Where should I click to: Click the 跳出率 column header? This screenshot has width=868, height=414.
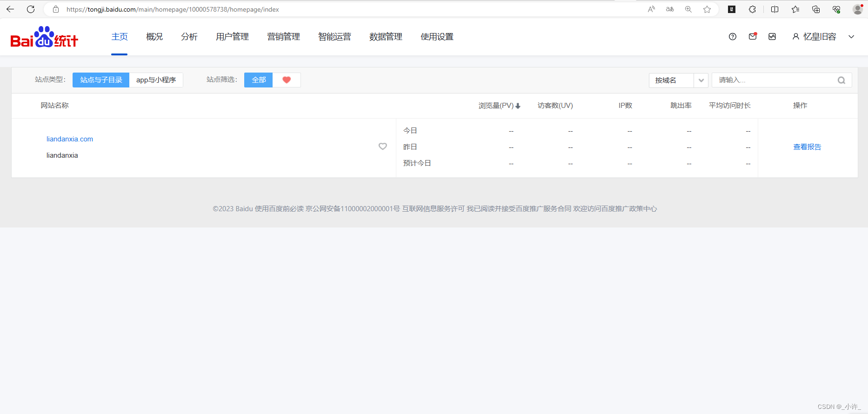(681, 106)
